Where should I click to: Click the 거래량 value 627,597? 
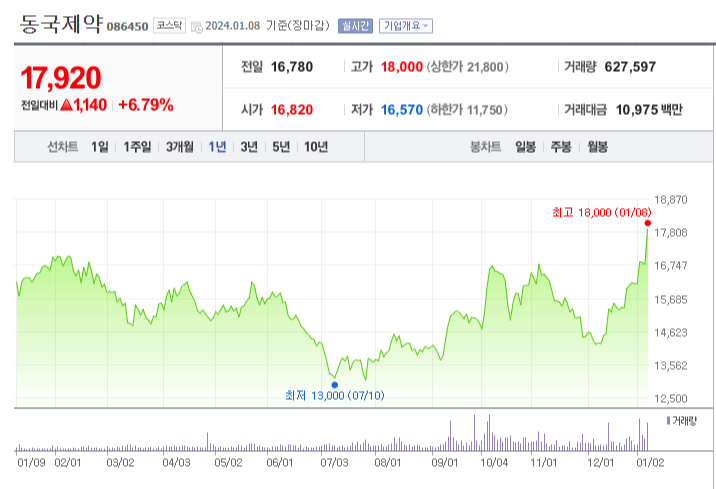tap(630, 67)
